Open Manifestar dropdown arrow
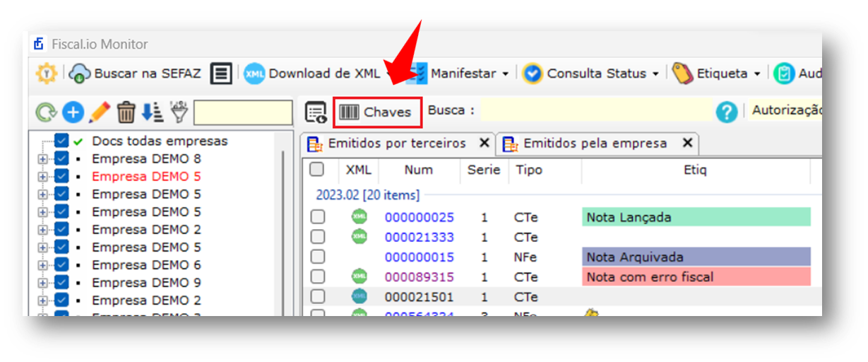The image size is (868, 362). [x=506, y=74]
